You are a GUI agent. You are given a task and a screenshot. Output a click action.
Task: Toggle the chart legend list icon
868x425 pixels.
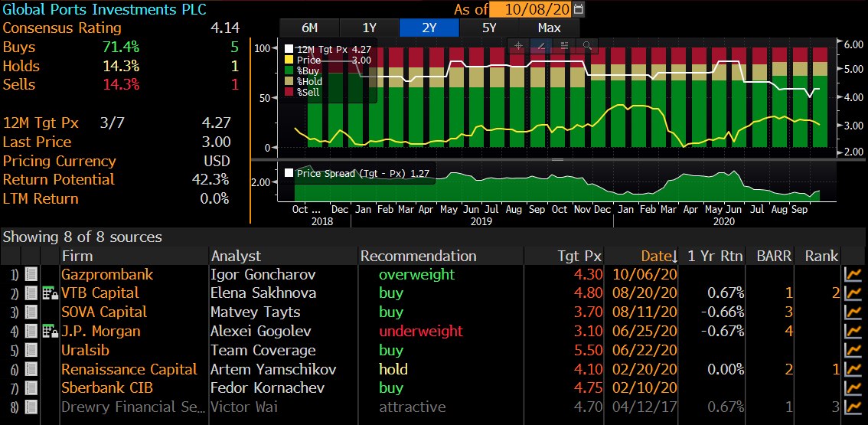click(x=564, y=46)
